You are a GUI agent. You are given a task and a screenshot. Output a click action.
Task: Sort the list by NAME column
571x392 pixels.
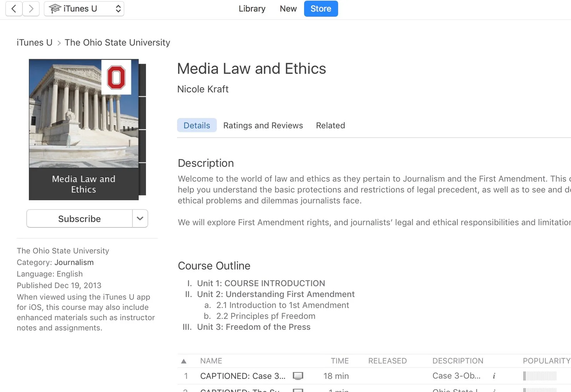click(211, 361)
